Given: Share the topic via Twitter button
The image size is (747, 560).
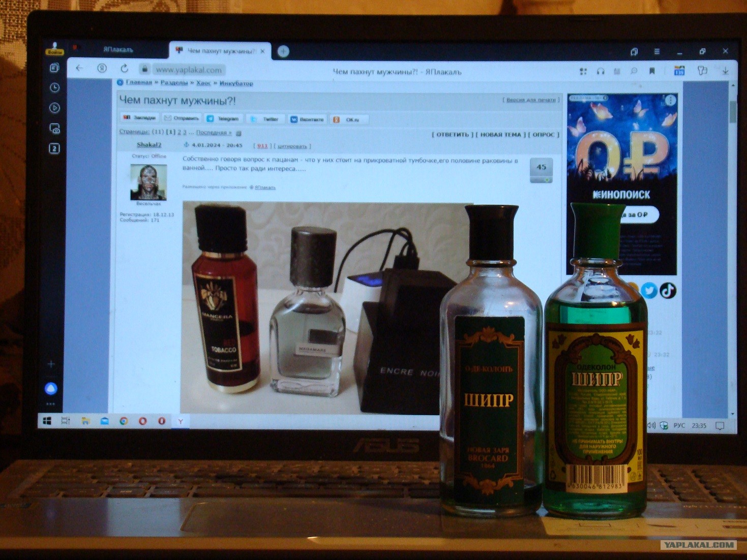Looking at the screenshot, I should pos(265,119).
